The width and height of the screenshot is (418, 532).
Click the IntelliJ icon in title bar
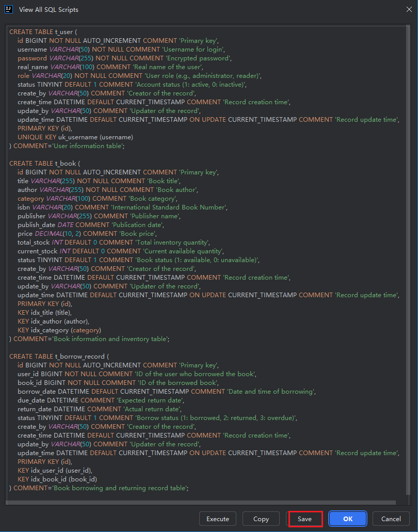pyautogui.click(x=9, y=9)
